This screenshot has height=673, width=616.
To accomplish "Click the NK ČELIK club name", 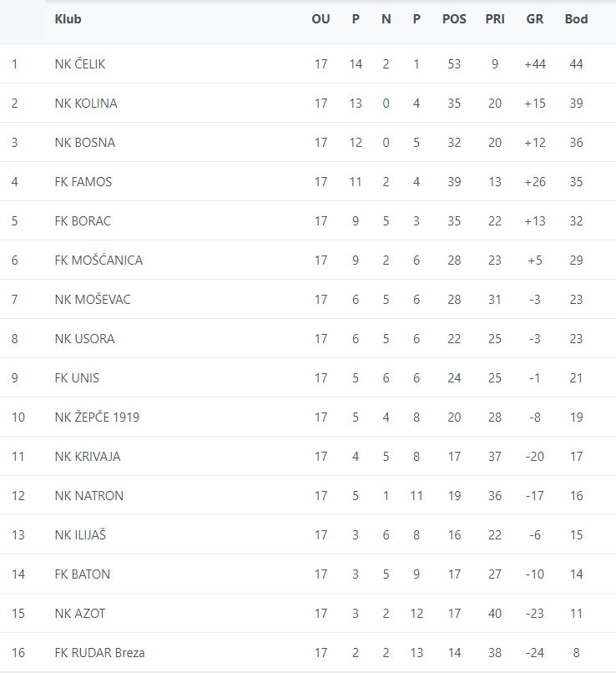I will [80, 63].
